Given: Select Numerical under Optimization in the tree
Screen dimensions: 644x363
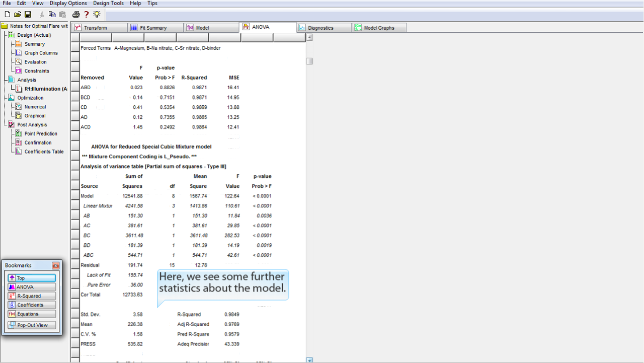Looking at the screenshot, I should click(35, 107).
